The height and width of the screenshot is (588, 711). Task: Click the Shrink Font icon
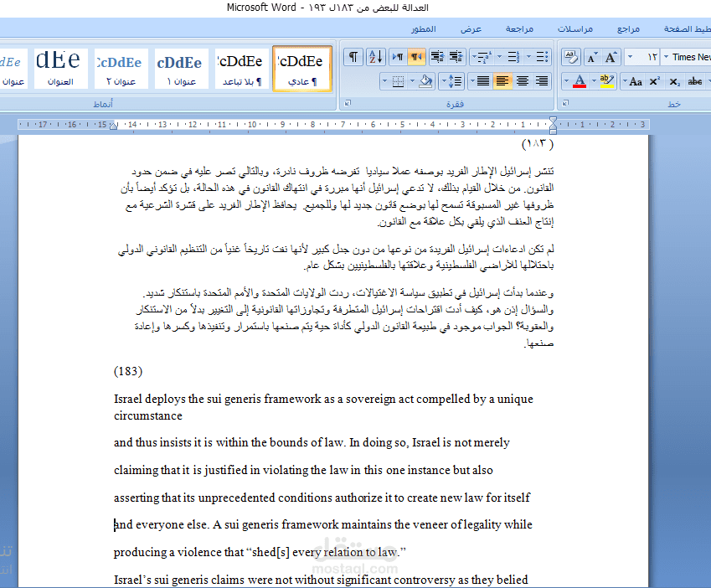pyautogui.click(x=592, y=56)
